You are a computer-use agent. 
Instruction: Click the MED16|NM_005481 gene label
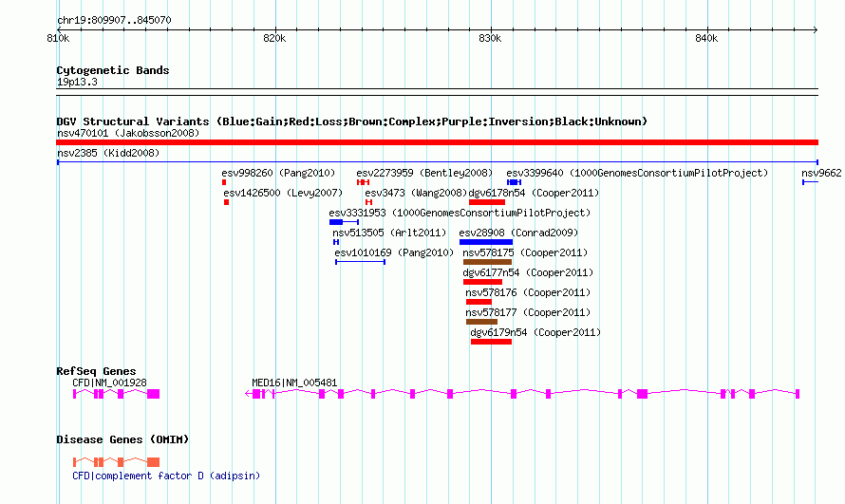click(294, 383)
